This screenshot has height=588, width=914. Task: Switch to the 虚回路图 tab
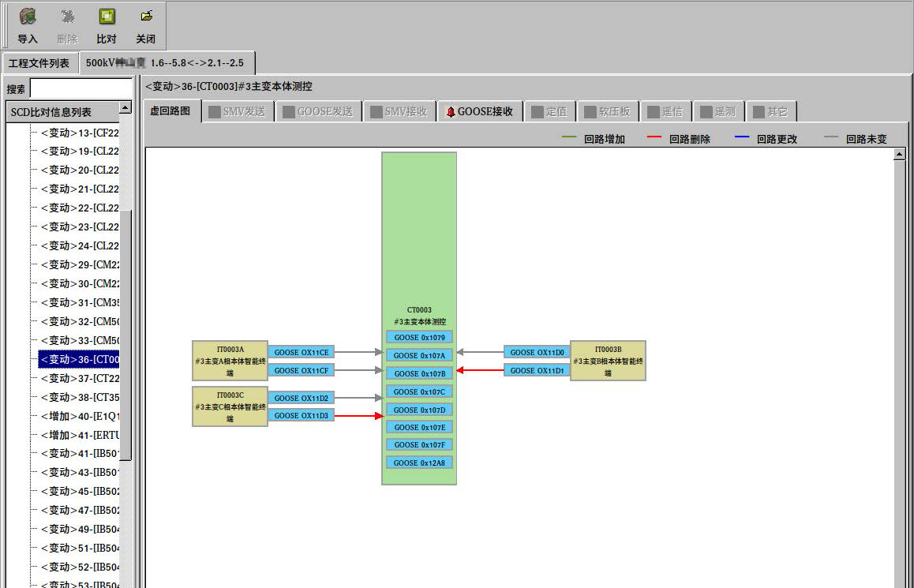(x=170, y=111)
